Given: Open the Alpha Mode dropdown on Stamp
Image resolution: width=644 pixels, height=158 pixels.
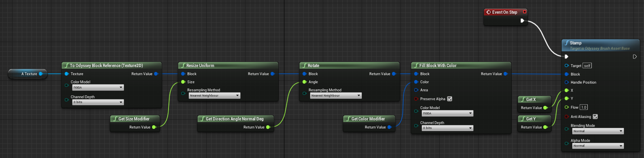Looking at the screenshot, I should tap(598, 146).
